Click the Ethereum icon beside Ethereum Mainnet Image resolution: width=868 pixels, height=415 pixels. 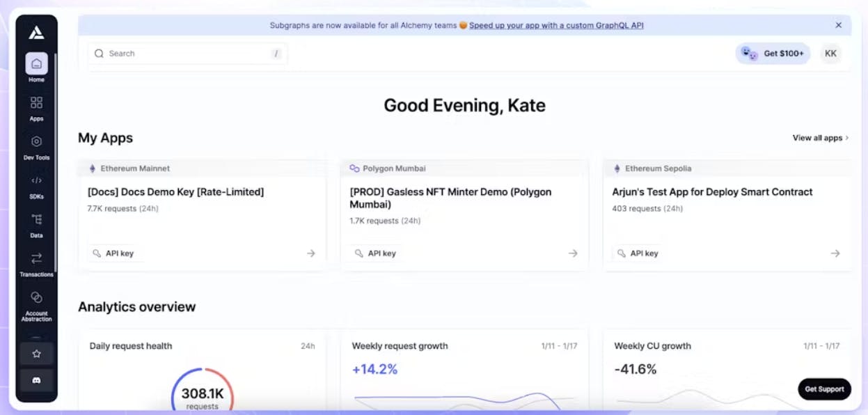coord(92,169)
